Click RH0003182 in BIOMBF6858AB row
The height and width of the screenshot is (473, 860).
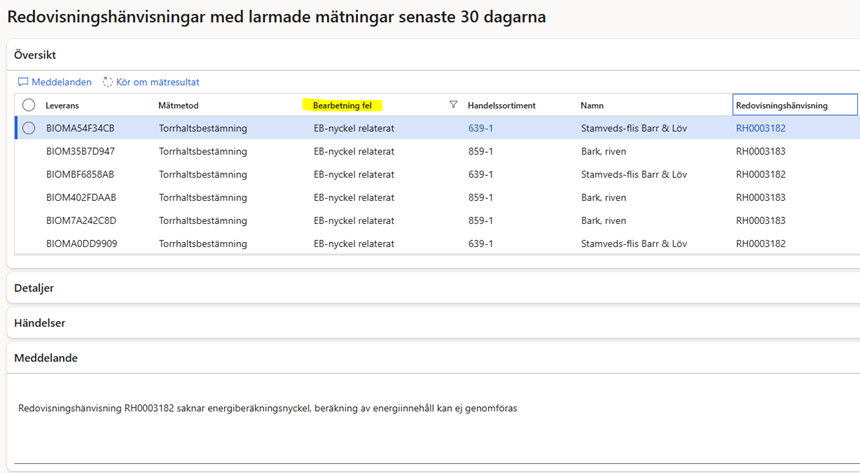pos(761,174)
